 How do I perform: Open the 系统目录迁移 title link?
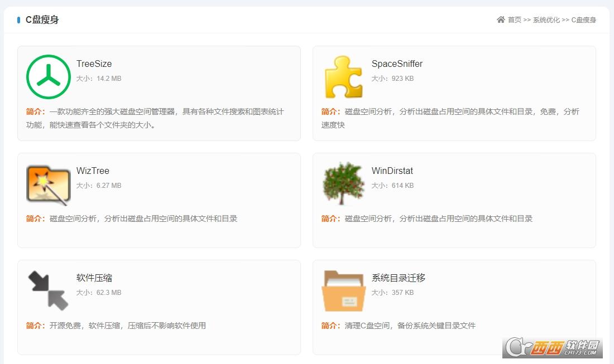tap(398, 278)
